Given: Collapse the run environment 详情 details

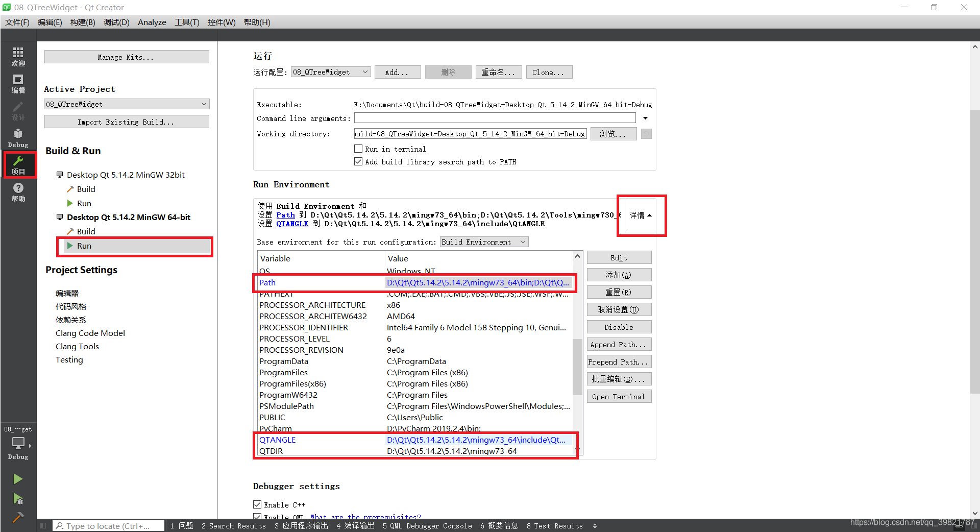Looking at the screenshot, I should click(x=641, y=215).
